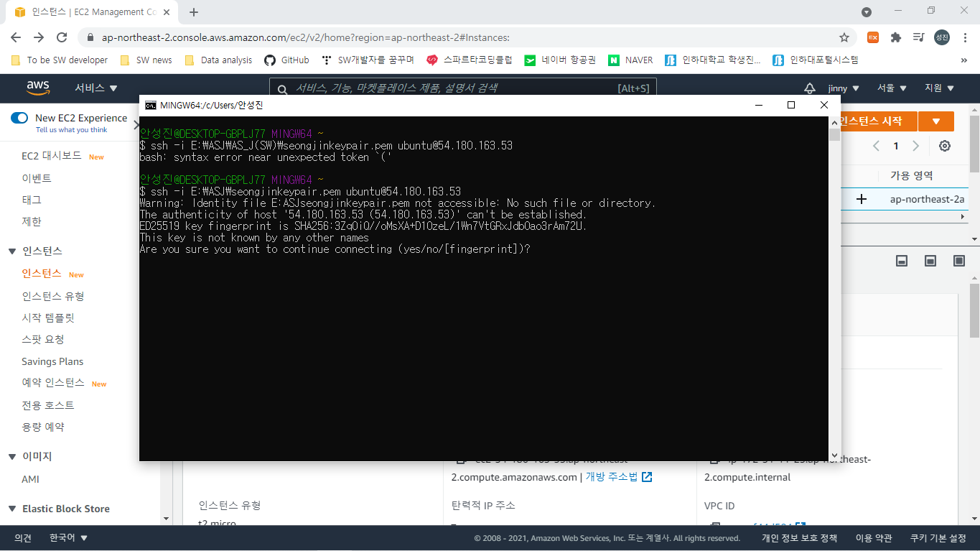Open 태그 in the sidebar
The width and height of the screenshot is (980, 551).
click(x=32, y=200)
